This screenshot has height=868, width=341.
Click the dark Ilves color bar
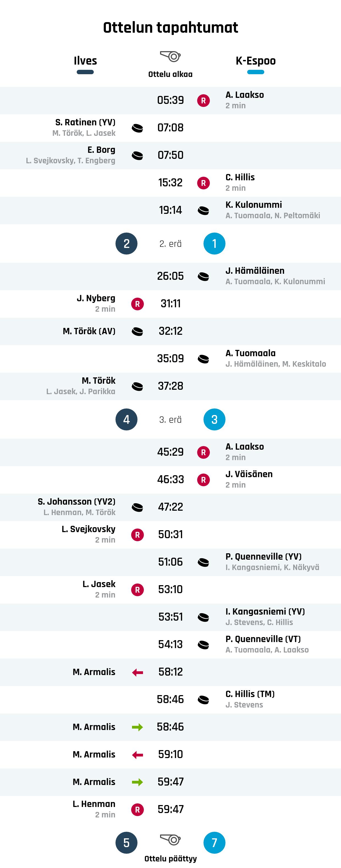85,72
